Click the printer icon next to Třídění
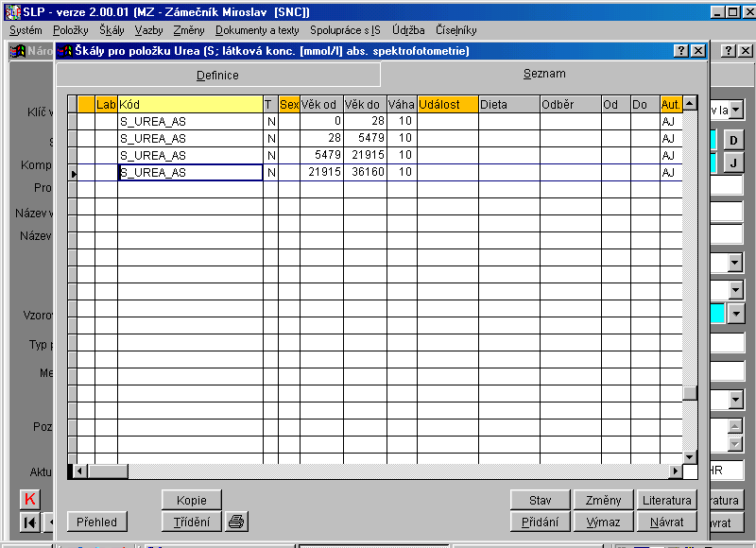This screenshot has height=548, width=756. tap(236, 522)
